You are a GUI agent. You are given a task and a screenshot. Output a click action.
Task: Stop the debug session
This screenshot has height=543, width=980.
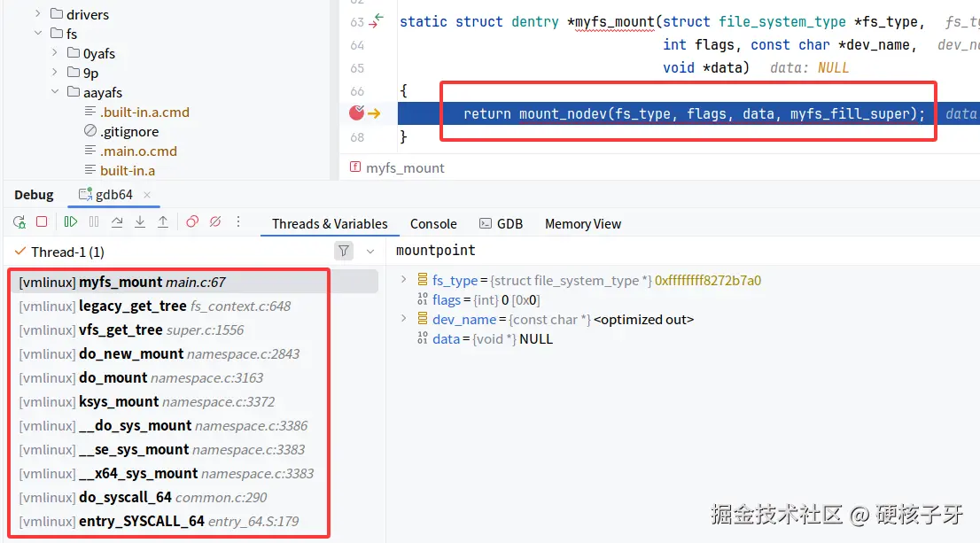[x=42, y=221]
